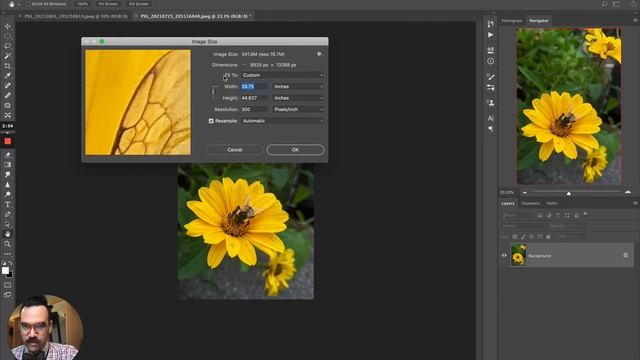
Task: Click the Fit Screen button
Action: point(108,4)
